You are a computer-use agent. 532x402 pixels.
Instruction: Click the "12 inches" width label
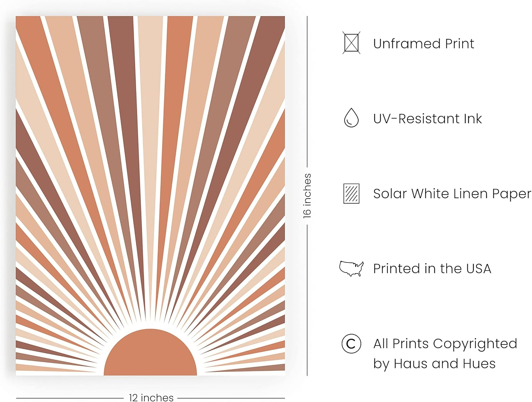151,398
